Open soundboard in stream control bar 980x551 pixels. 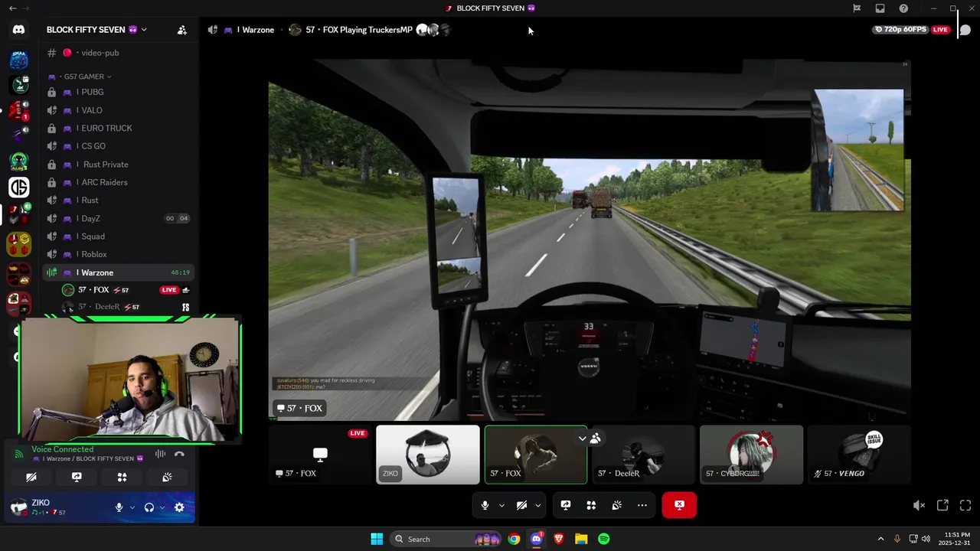(616, 505)
